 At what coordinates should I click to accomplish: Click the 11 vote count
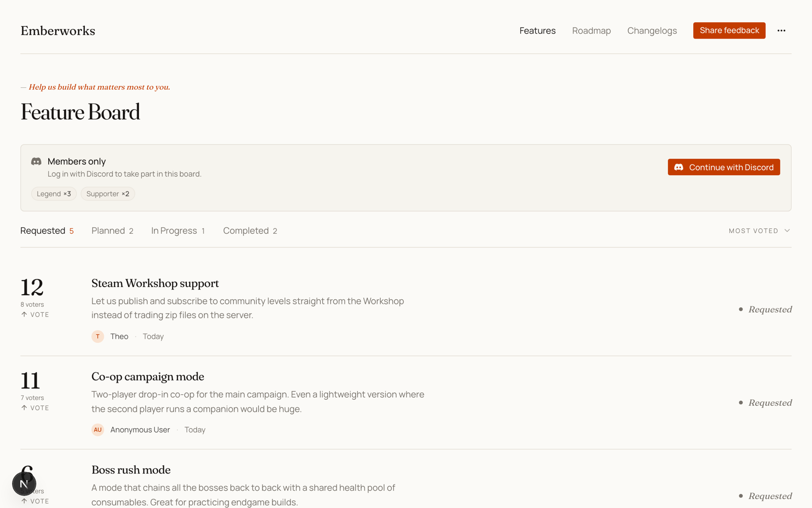(x=30, y=380)
